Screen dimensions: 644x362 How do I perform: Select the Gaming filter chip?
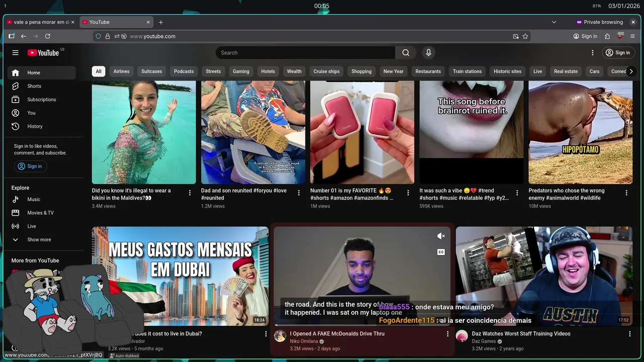point(241,71)
